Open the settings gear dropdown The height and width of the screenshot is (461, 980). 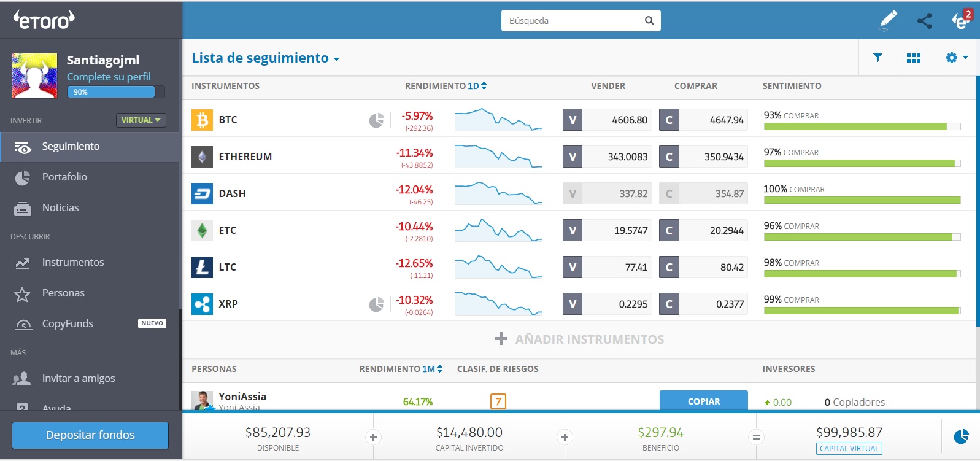coord(956,58)
